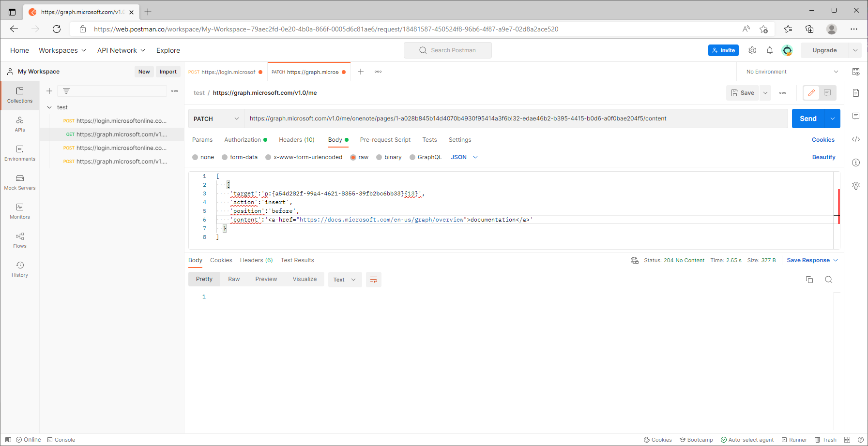Open the request info panel
Screen dimensions: 868x446
point(856,163)
